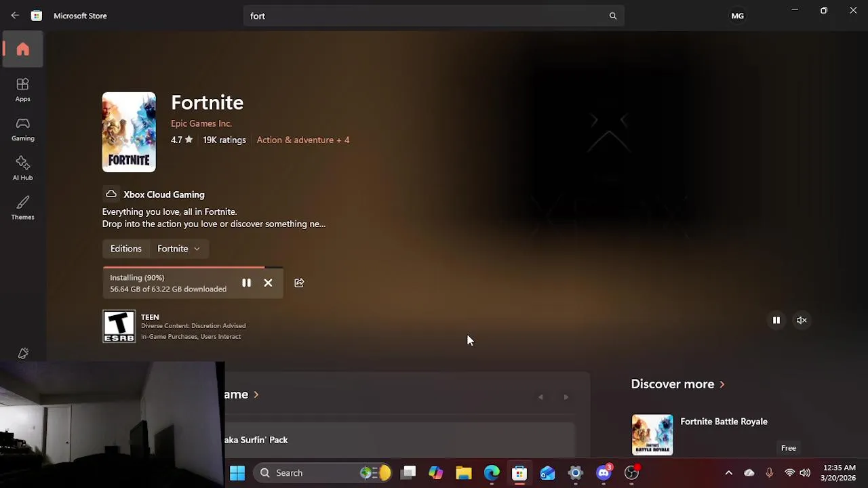Image resolution: width=868 pixels, height=488 pixels.
Task: Expand the Discover more section
Action: point(678,384)
